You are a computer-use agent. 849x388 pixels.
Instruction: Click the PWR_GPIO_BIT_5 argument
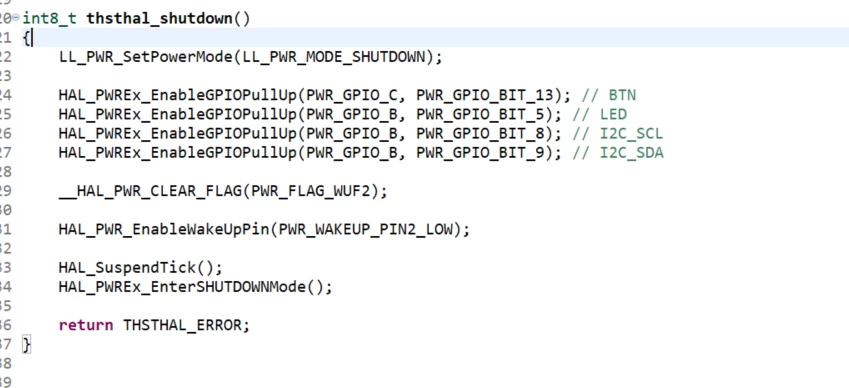(x=480, y=114)
